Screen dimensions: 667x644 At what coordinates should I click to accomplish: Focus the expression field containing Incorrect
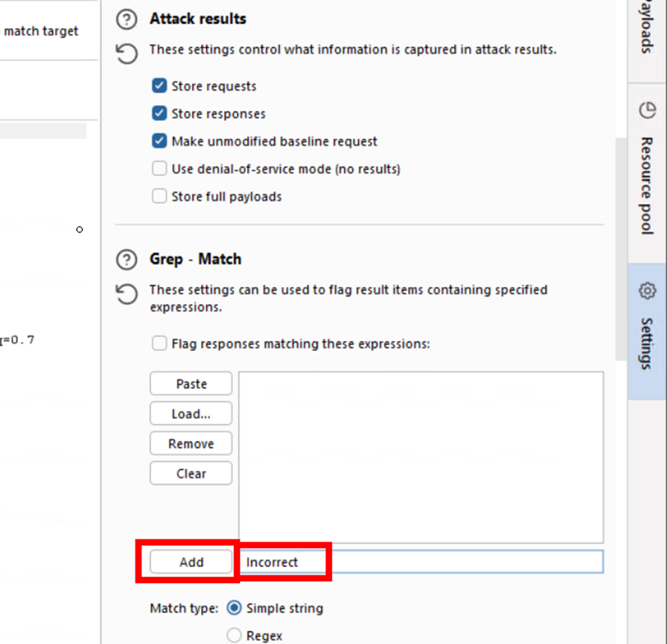click(421, 561)
